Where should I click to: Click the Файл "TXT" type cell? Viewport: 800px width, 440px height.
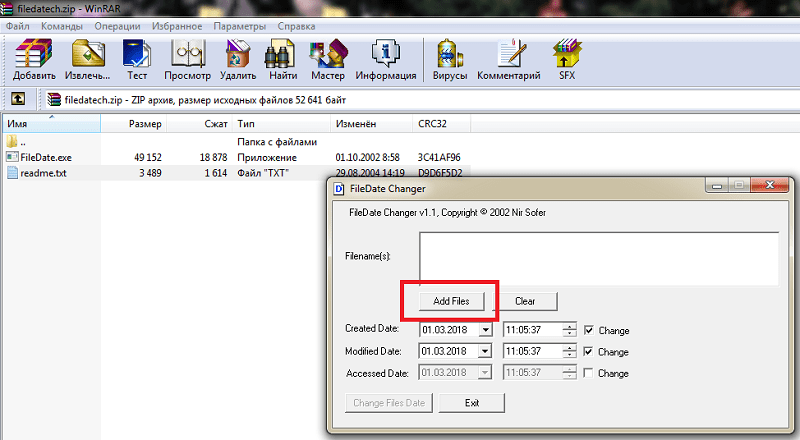pyautogui.click(x=263, y=173)
